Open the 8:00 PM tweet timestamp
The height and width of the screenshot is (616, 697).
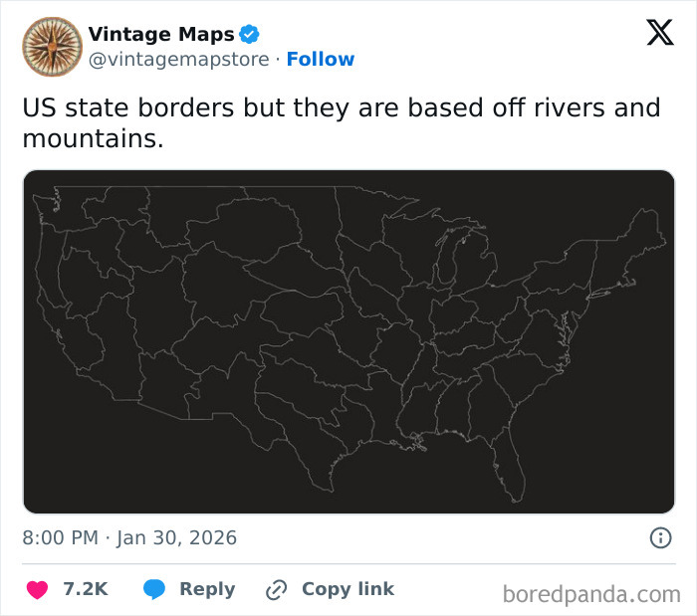point(129,538)
